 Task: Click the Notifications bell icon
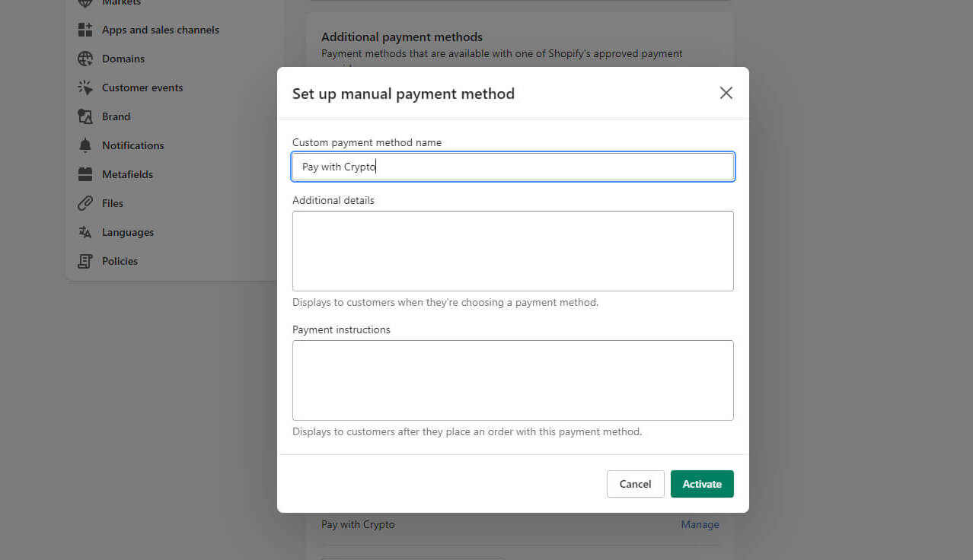tap(85, 145)
